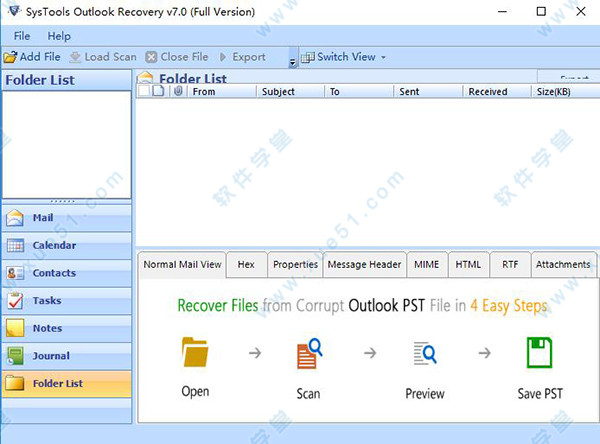Switch to the Message Header tab
600x444 pixels.
point(365,265)
